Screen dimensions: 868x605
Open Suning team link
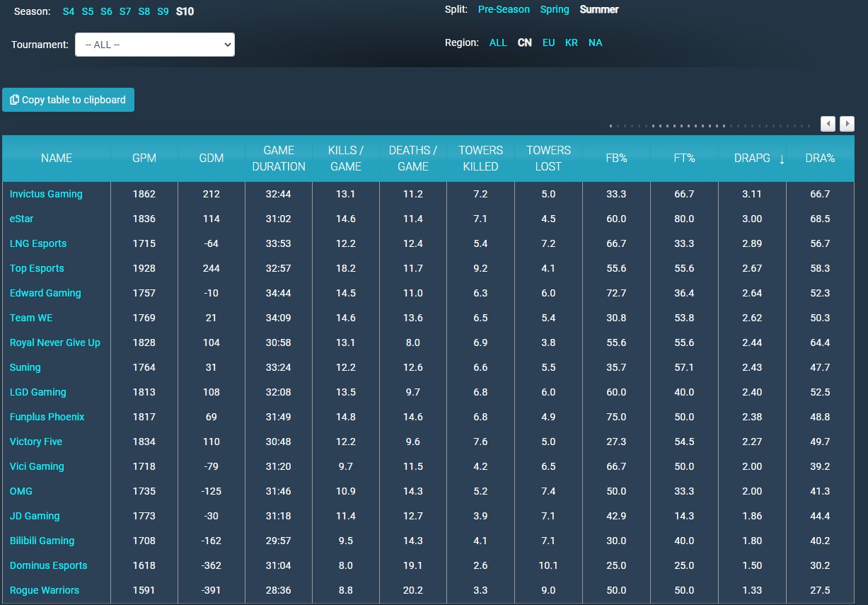25,367
